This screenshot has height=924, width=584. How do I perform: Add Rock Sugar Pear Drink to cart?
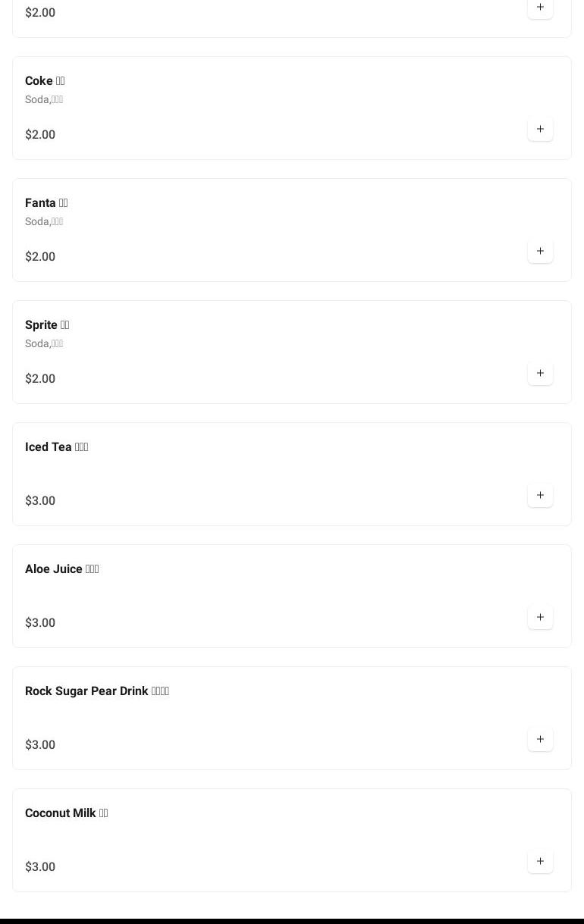(x=540, y=740)
